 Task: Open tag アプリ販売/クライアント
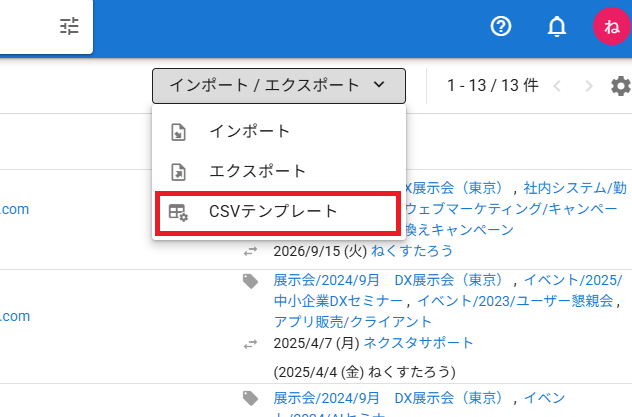click(x=352, y=322)
